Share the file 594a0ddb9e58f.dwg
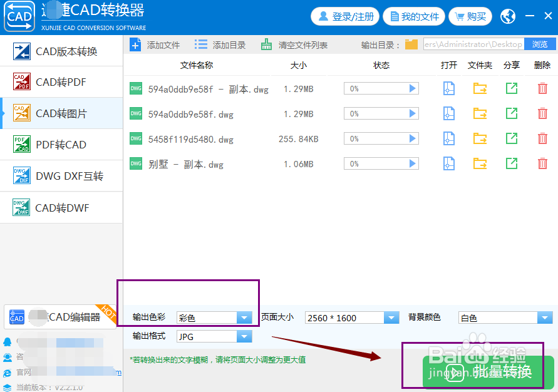Image resolution: width=558 pixels, height=392 pixels. coord(510,113)
